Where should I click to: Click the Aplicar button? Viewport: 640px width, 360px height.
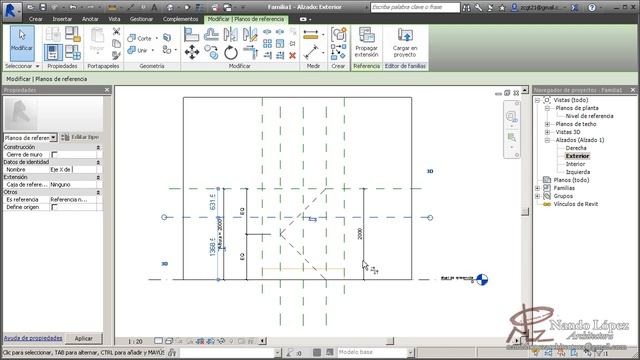(84, 338)
